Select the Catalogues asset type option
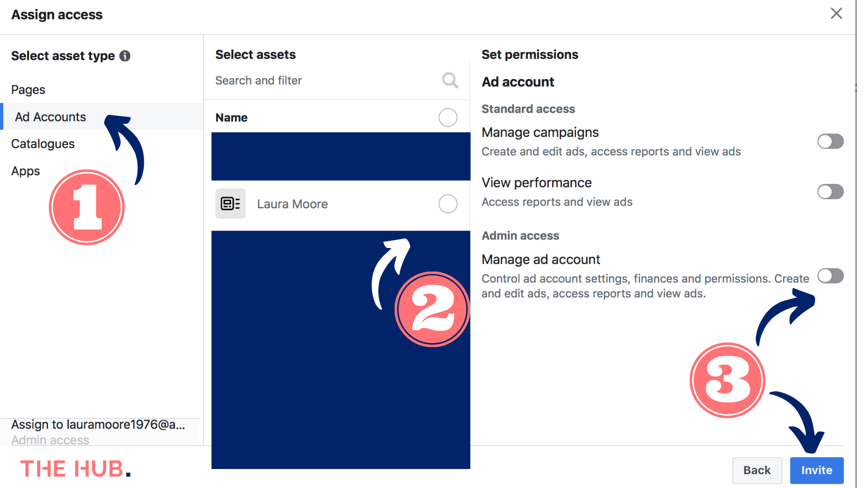The height and width of the screenshot is (488, 868). (x=43, y=144)
